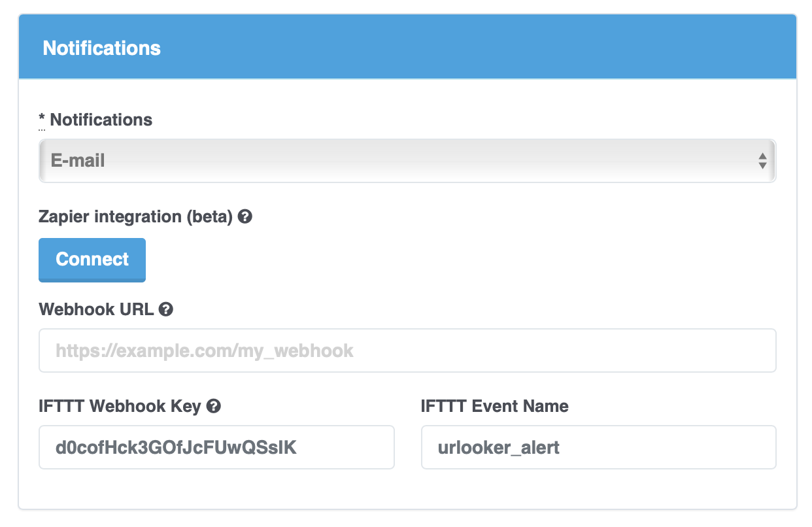Click the IFTTT Webhook Key label

(x=120, y=406)
